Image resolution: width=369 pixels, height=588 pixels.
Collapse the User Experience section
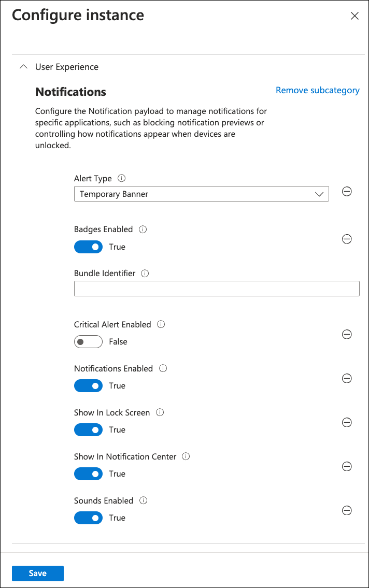tap(23, 67)
